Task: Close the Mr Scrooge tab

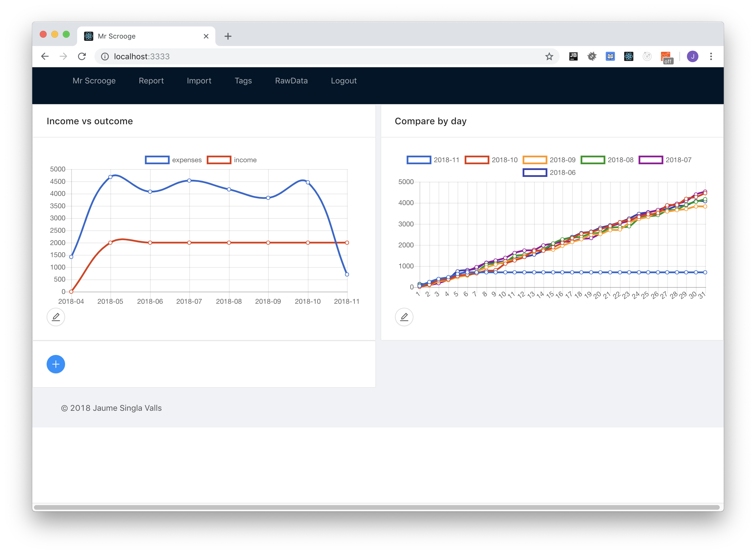Action: pyautogui.click(x=206, y=36)
